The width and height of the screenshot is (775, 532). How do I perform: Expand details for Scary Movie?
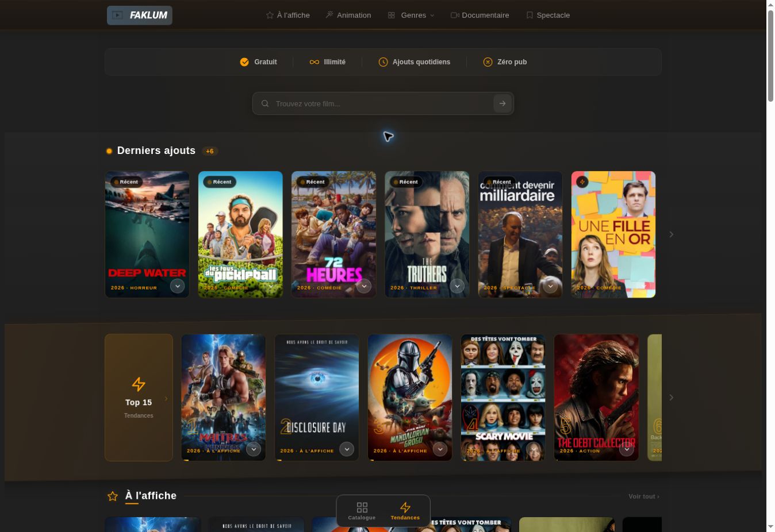(x=533, y=449)
